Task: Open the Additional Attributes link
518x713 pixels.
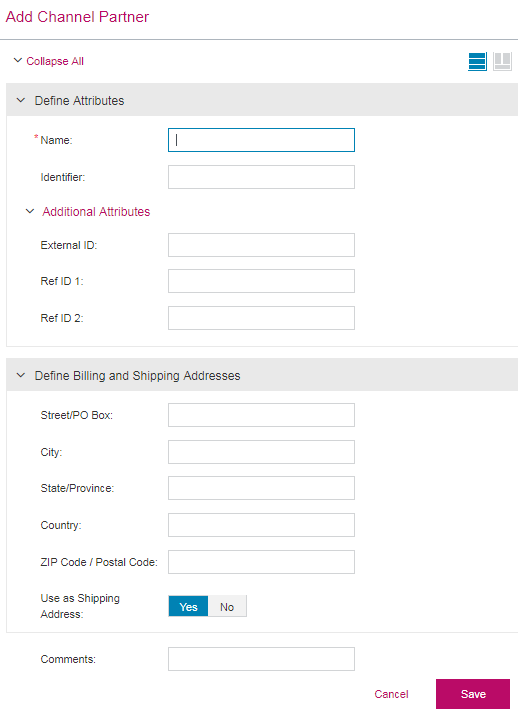Action: pos(96,211)
